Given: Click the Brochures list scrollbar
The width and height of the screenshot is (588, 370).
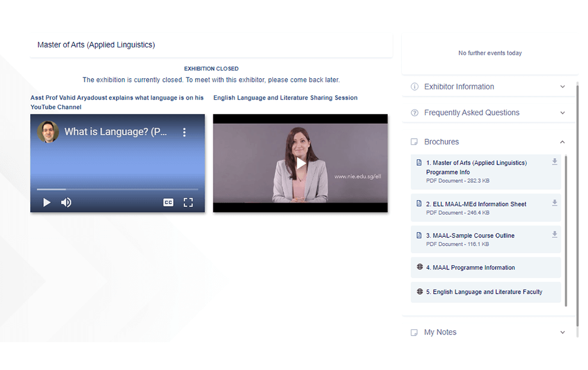Looking at the screenshot, I should click(566, 231).
